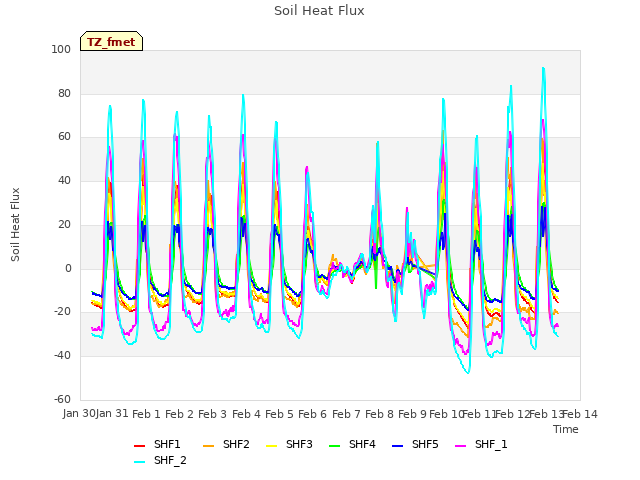Screen dimensions: 640x480
Task: Click the Feb 1 x-axis tick label
Action: click(146, 414)
